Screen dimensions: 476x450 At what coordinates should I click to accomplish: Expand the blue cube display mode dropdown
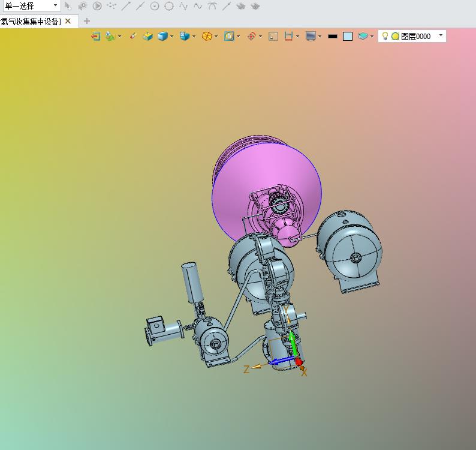pyautogui.click(x=172, y=37)
